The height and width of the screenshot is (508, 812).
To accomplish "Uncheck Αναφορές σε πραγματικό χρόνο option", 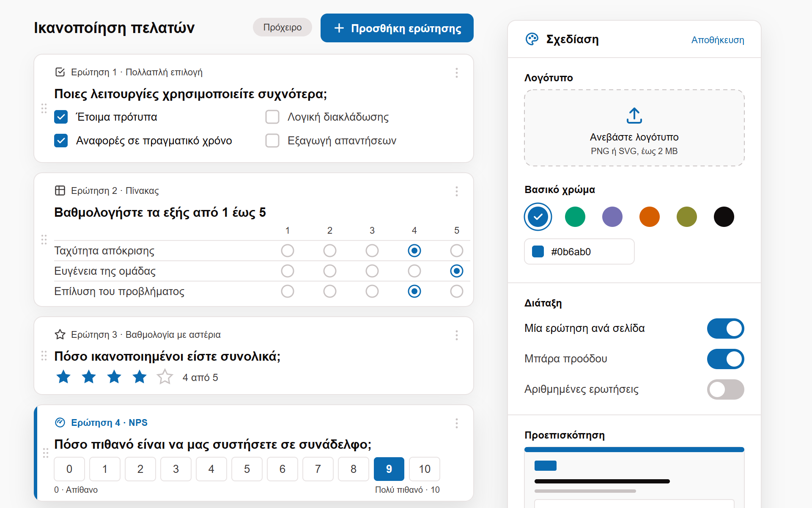I will [61, 141].
